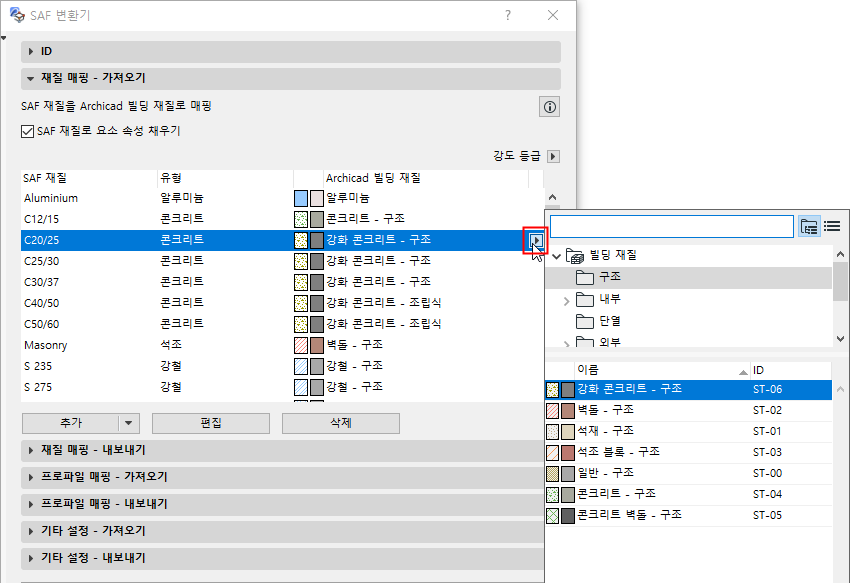Expand the 내부 folder chevron
The height and width of the screenshot is (583, 850).
(566, 300)
